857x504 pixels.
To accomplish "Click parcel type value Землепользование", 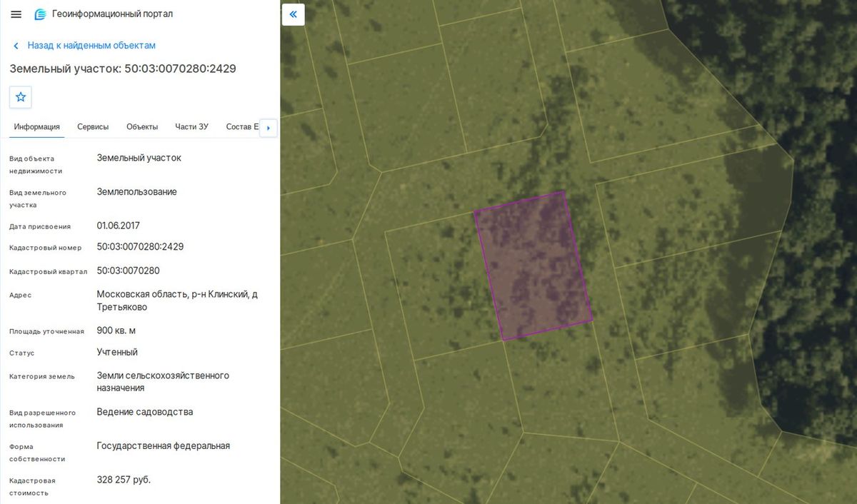I will (137, 192).
